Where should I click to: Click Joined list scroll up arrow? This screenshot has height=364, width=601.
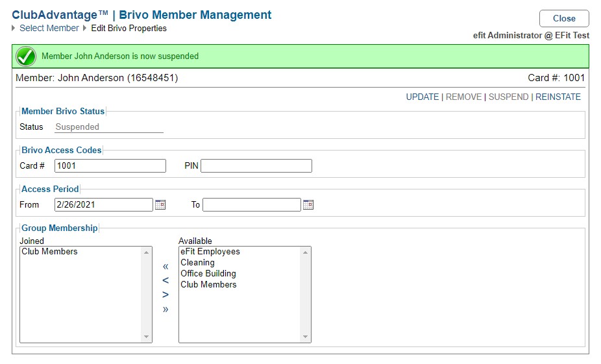[147, 252]
